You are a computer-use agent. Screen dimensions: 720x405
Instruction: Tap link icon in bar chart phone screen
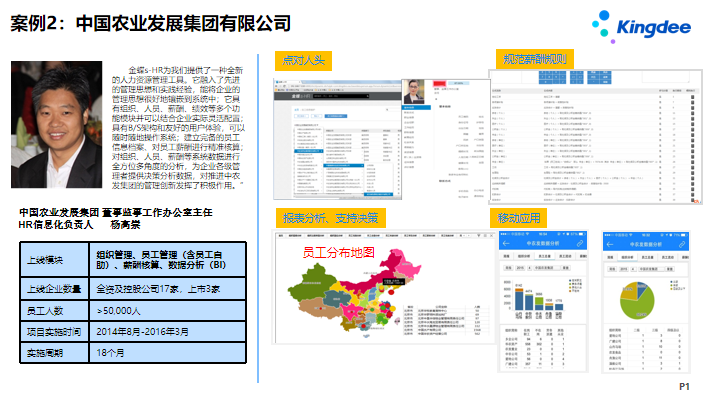[x=580, y=243]
